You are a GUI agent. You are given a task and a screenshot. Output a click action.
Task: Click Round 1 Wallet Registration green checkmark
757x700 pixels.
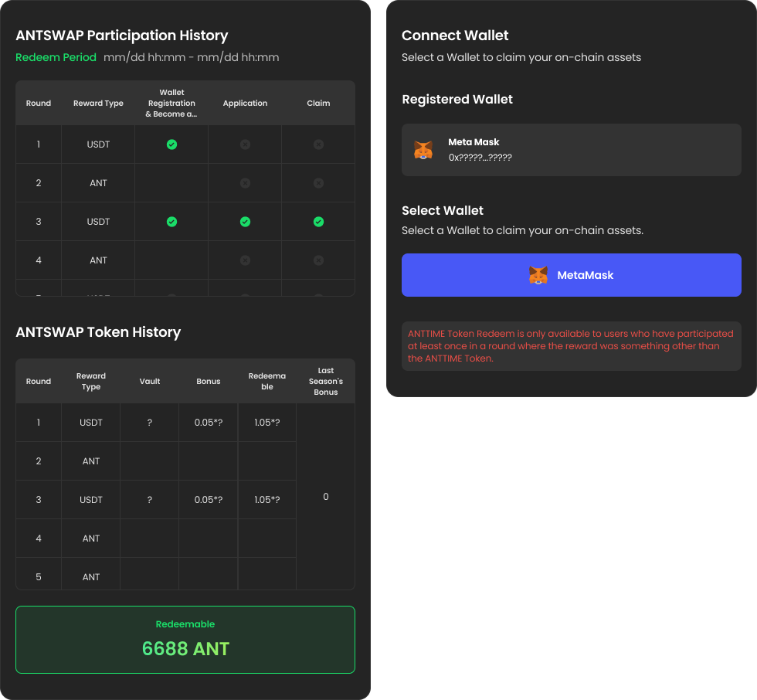point(171,144)
